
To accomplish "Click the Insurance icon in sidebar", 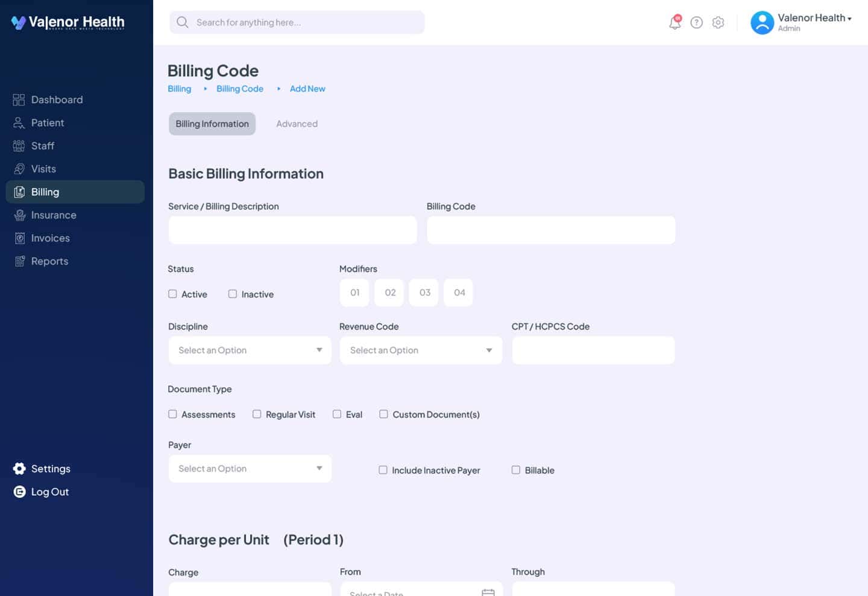I will click(19, 215).
